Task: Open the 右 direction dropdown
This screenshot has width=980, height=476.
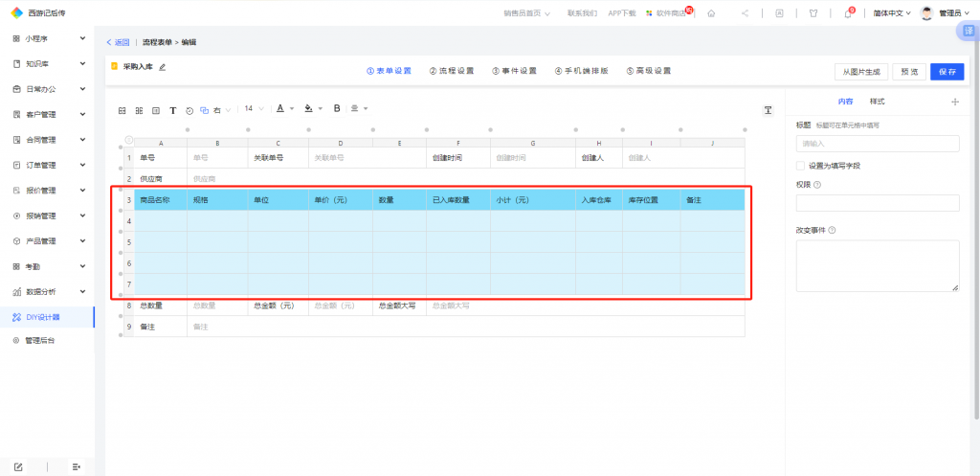Action: click(222, 110)
